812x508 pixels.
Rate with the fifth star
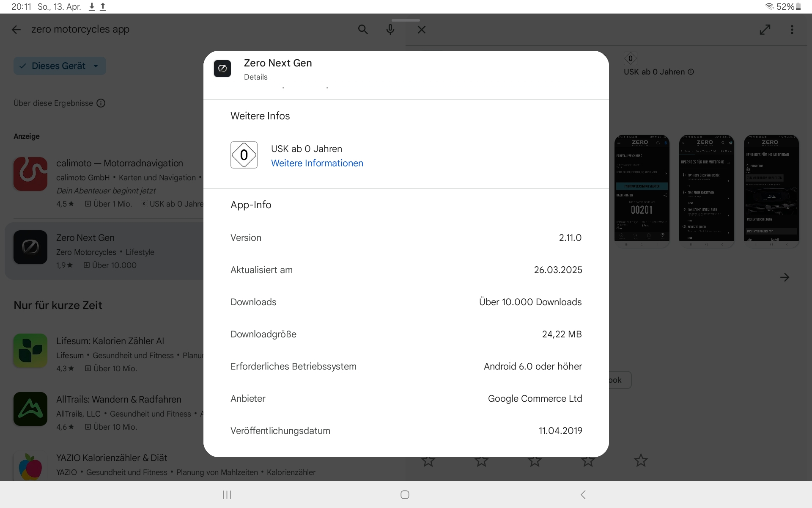[641, 461]
